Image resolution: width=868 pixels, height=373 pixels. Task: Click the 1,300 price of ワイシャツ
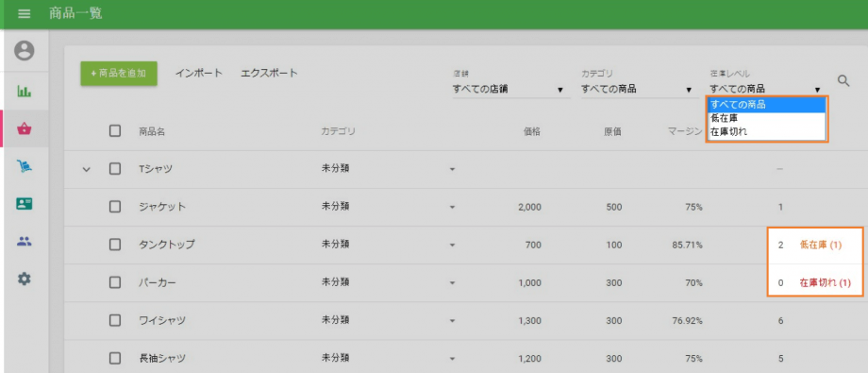[x=530, y=321]
